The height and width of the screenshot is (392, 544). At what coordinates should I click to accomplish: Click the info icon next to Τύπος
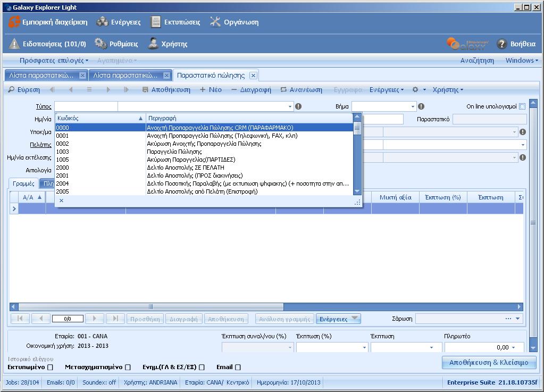point(298,106)
